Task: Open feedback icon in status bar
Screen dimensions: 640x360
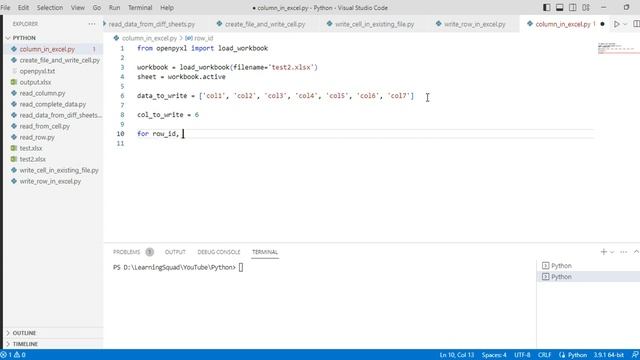Action: pos(635,355)
